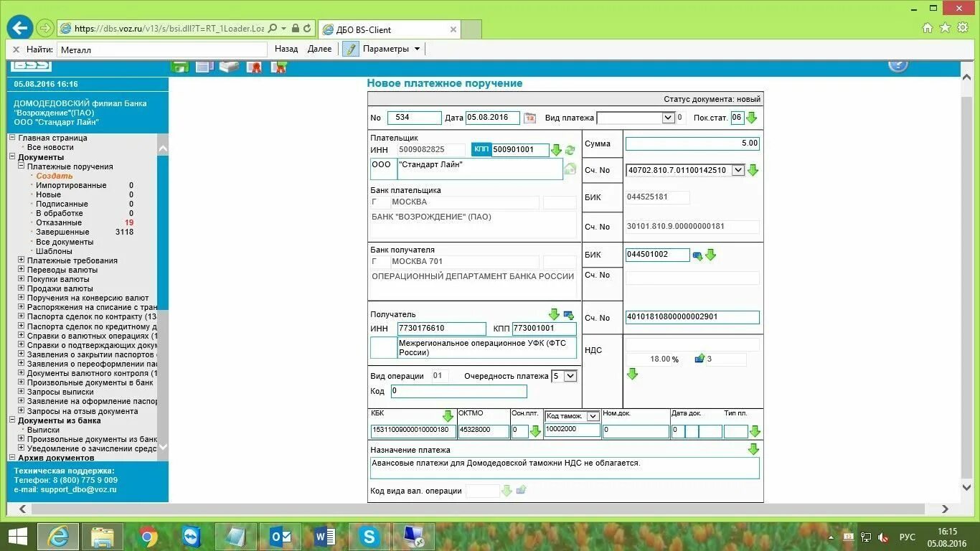
Task: Click the Сумма amount field
Action: (692, 143)
